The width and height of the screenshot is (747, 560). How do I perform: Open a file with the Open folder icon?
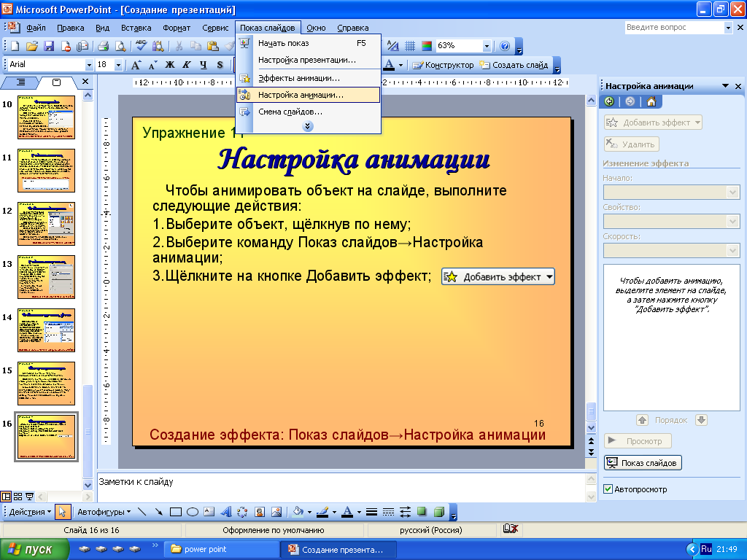tap(31, 46)
